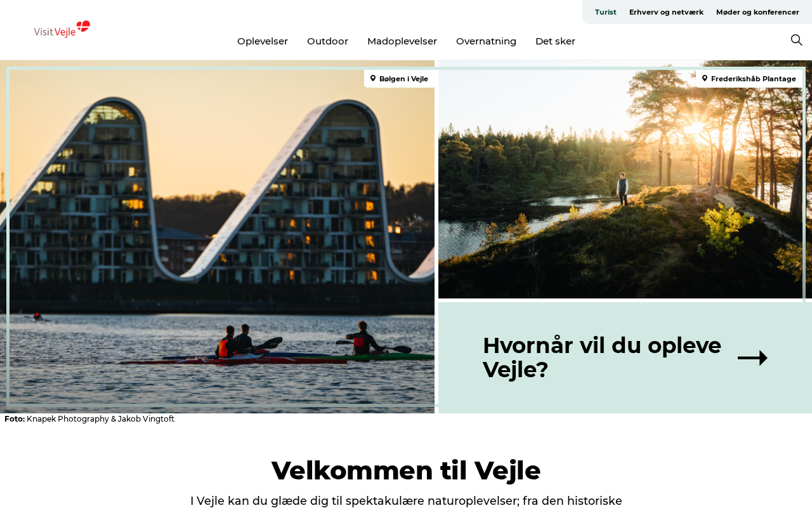Viewport: 812px width, 508px height.
Task: Open the Oplevelser menu
Action: 263,41
